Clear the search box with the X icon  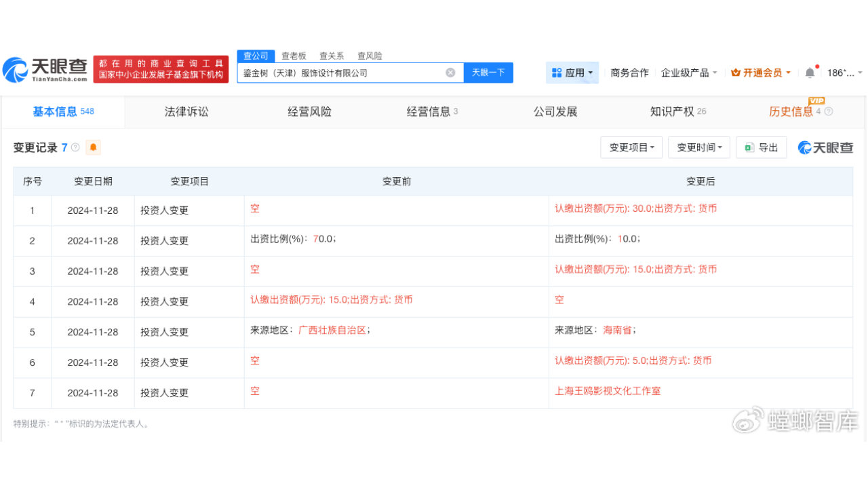tap(450, 72)
